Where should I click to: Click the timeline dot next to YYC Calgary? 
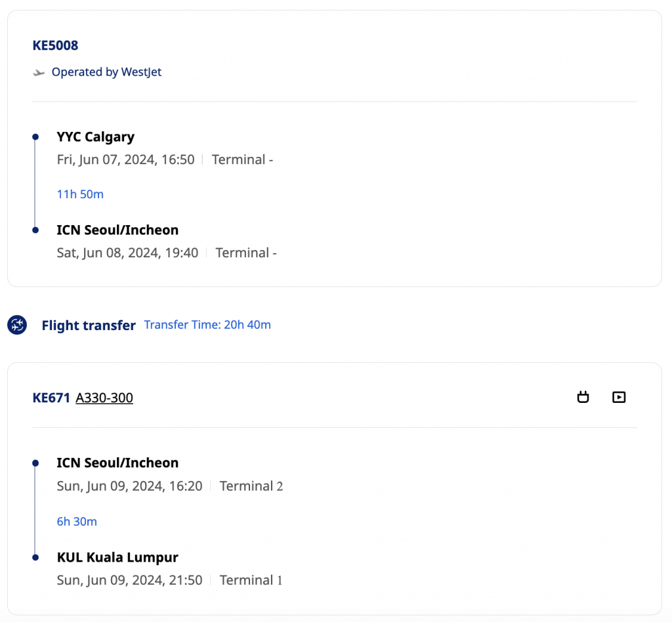coord(35,137)
